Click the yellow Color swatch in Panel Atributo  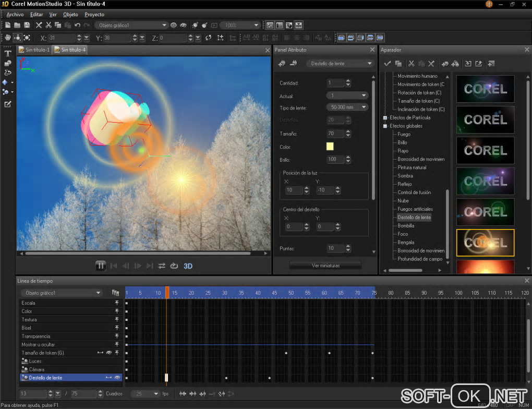(330, 146)
